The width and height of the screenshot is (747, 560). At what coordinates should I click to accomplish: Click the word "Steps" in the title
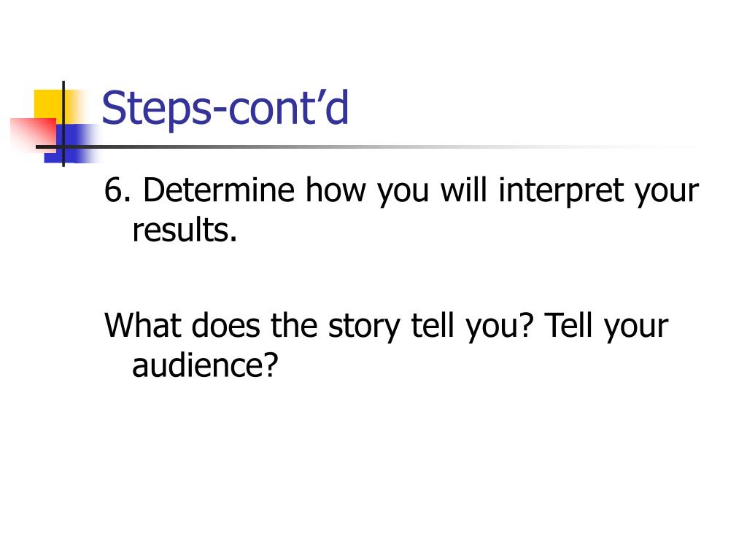(x=156, y=110)
